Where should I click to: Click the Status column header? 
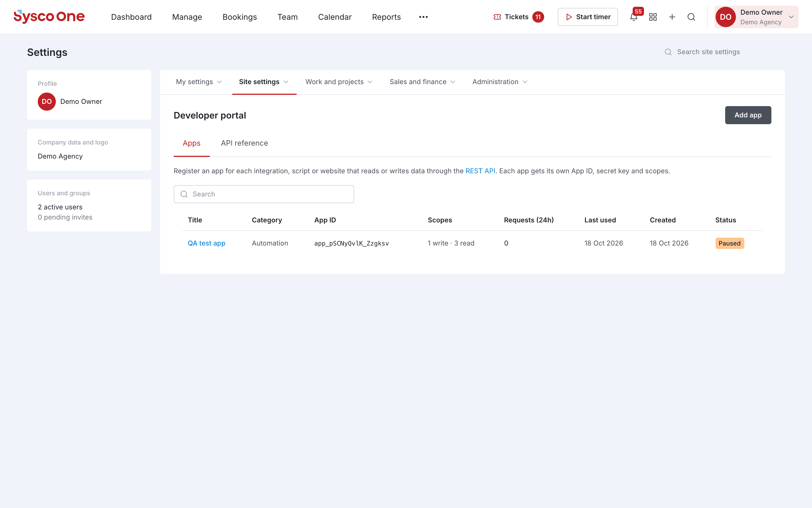point(725,220)
